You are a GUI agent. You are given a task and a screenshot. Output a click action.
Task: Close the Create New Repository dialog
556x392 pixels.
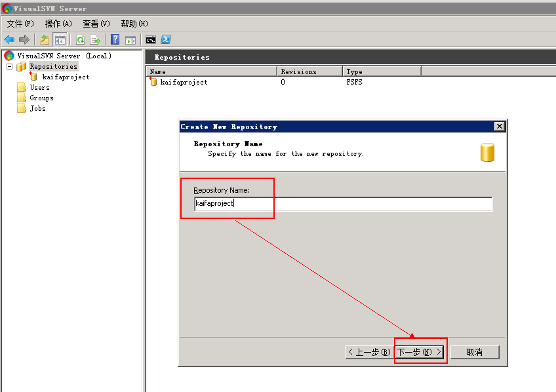tap(499, 126)
